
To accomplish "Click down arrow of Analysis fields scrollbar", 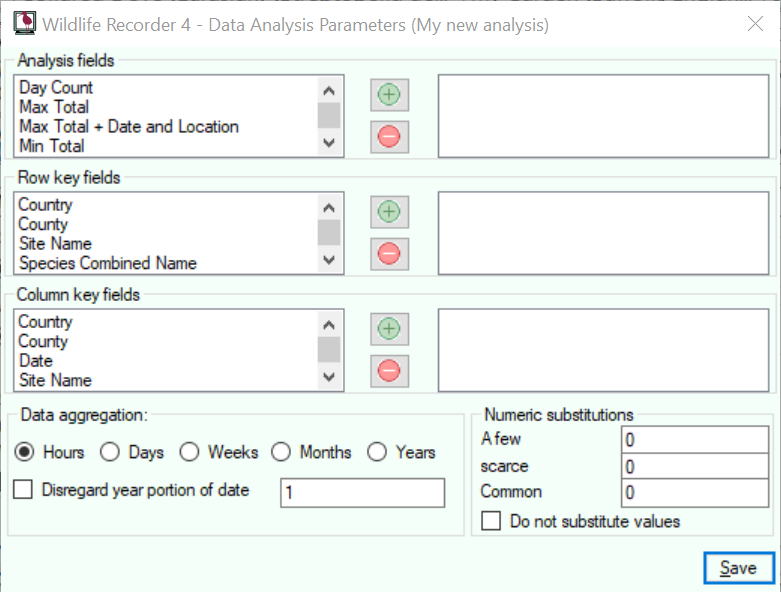I will (x=329, y=143).
